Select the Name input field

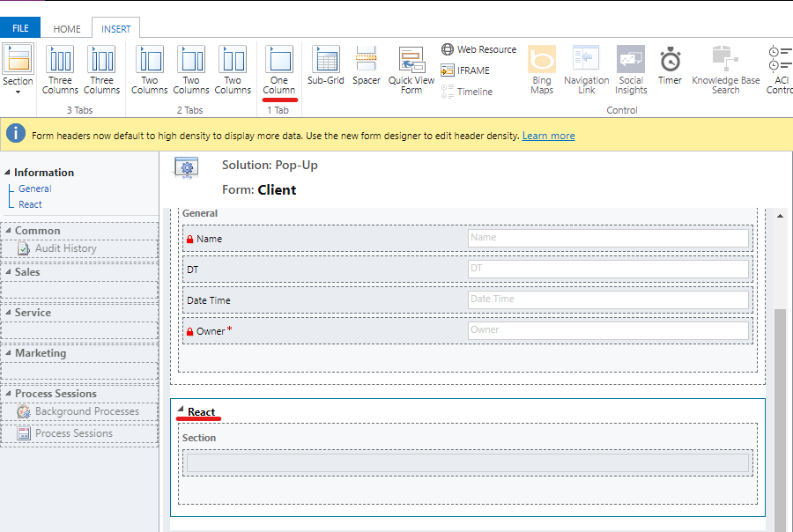click(x=608, y=238)
